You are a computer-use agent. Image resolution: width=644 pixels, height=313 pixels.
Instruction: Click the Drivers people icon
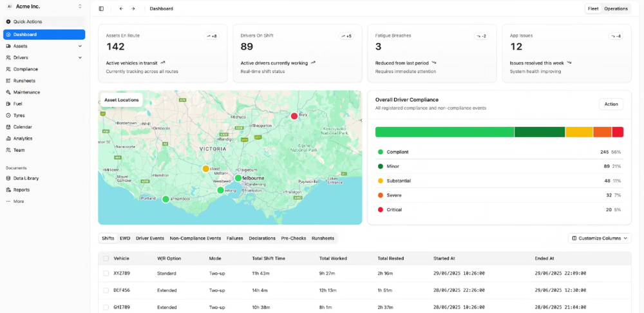(8, 57)
